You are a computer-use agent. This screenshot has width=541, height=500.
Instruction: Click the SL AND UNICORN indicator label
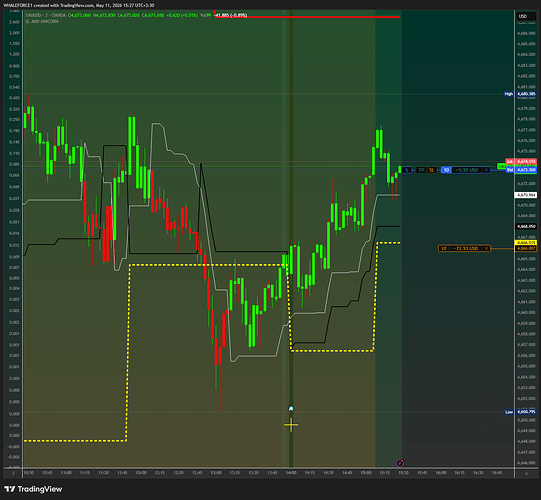click(x=42, y=21)
